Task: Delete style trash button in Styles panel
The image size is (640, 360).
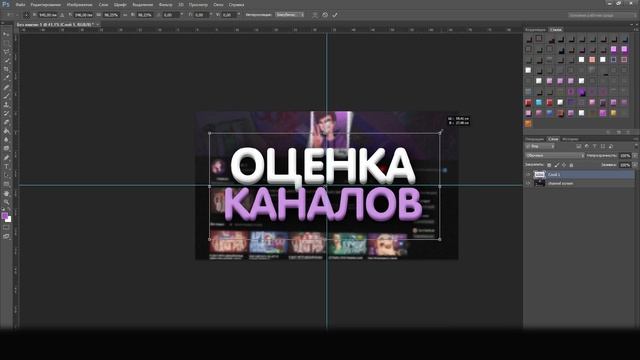Action: pyautogui.click(x=628, y=132)
